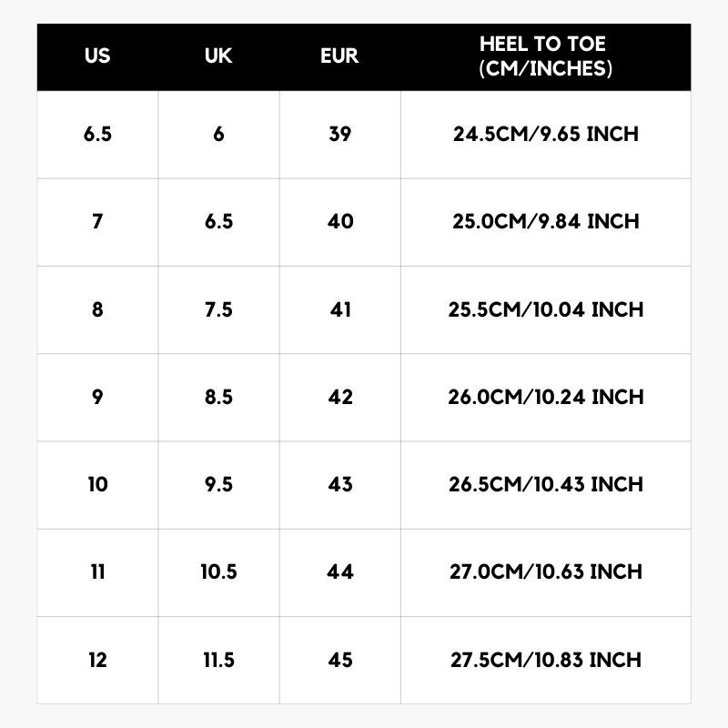Click the EUR column header
The height and width of the screenshot is (728, 728).
[x=339, y=56]
